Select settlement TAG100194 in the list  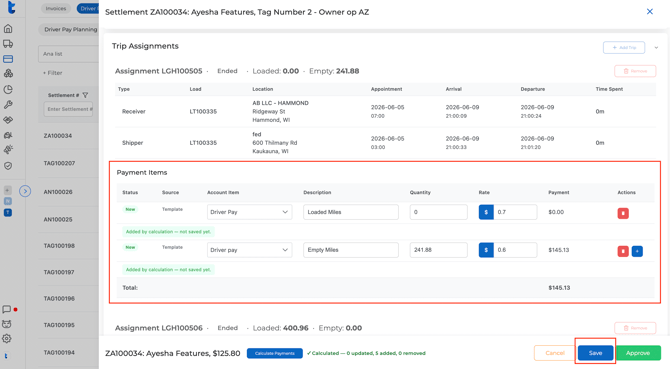pos(59,352)
